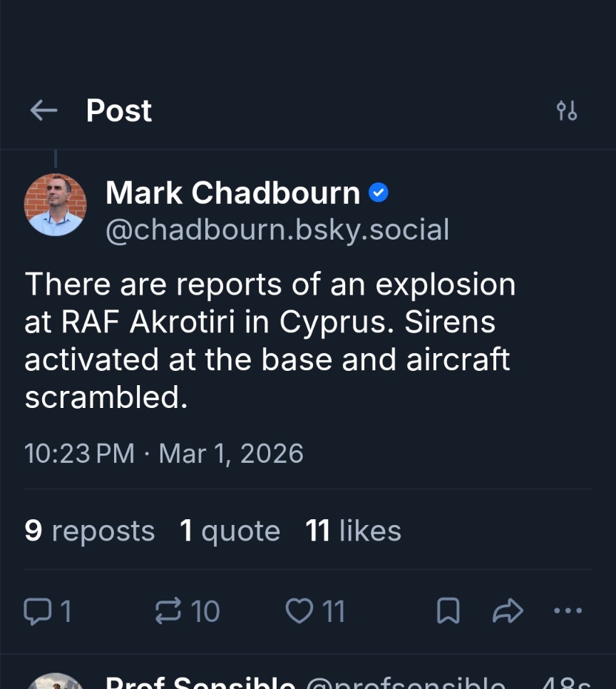616x689 pixels.
Task: Open Mark Chadbourn's profile picture
Action: [56, 205]
